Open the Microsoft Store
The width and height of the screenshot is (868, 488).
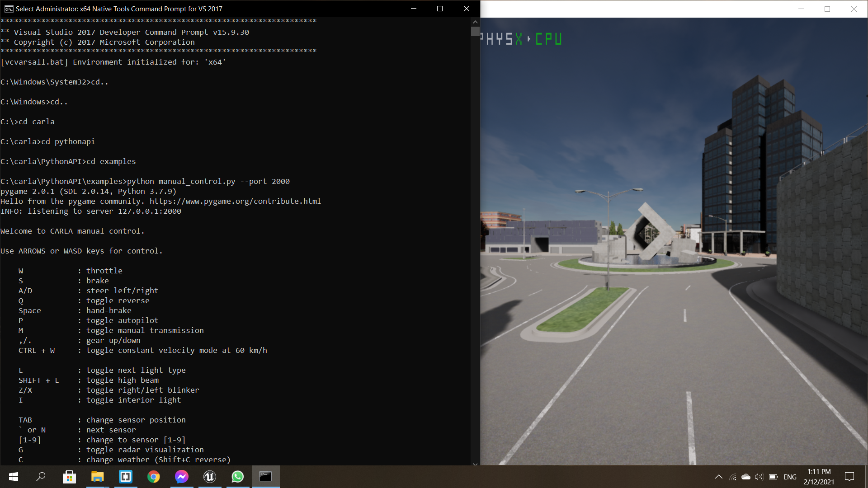pos(69,477)
